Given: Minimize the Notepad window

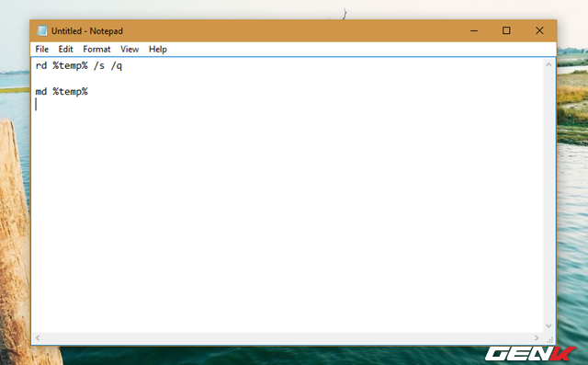Looking at the screenshot, I should coord(474,30).
